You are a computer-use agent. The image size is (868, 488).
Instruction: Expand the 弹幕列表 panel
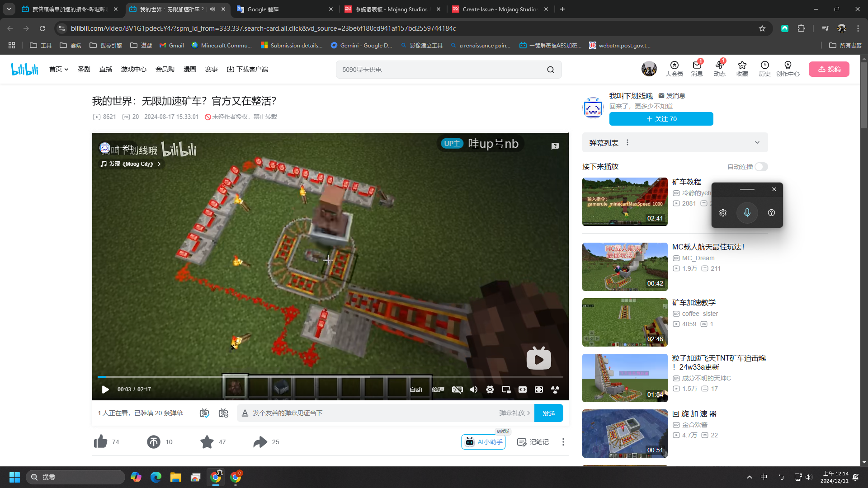757,143
